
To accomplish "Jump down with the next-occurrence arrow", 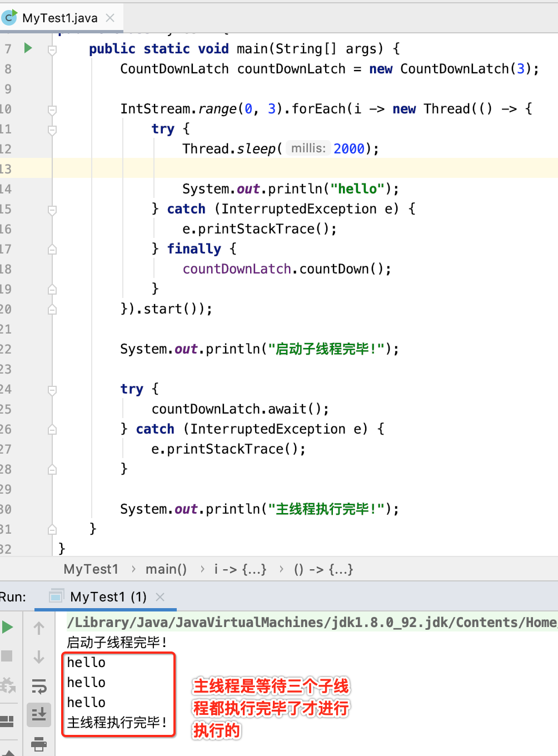I will 38,658.
